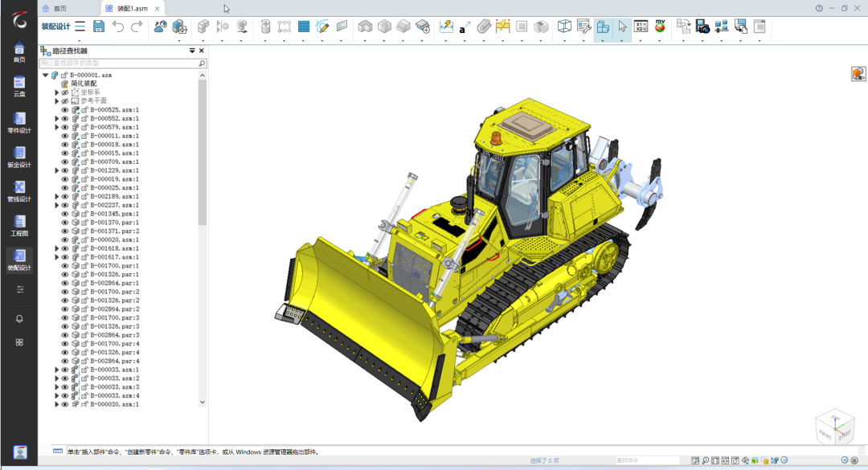Expand the B-000552.asm:1 tree node
The height and width of the screenshot is (470, 868).
56,118
